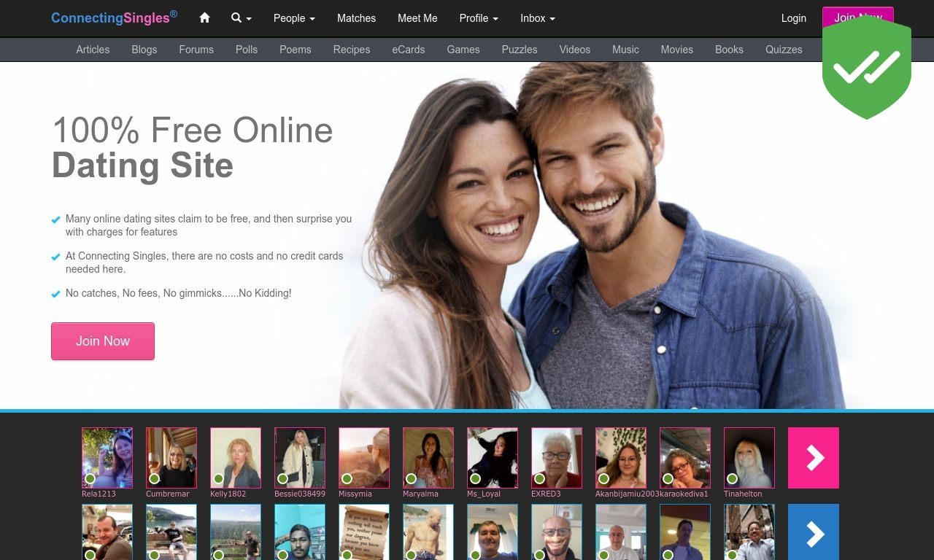Image resolution: width=934 pixels, height=560 pixels.
Task: Open the Articles section
Action: click(93, 50)
